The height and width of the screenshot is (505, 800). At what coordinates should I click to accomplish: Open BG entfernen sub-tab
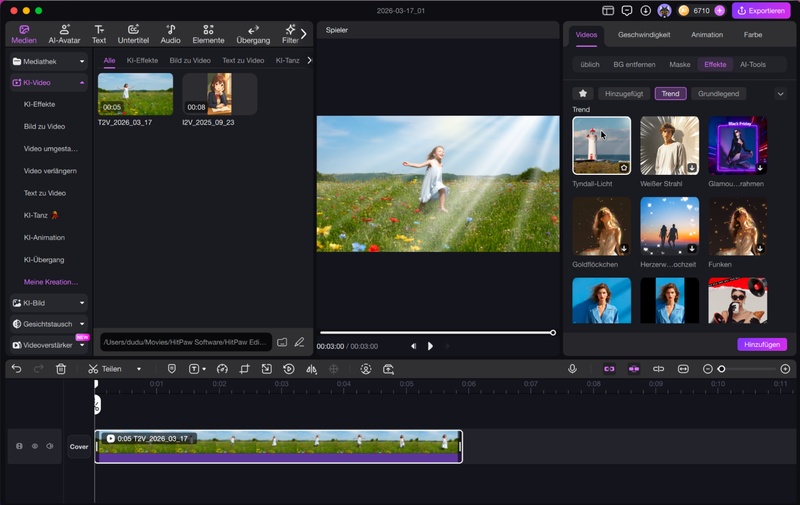click(x=634, y=64)
